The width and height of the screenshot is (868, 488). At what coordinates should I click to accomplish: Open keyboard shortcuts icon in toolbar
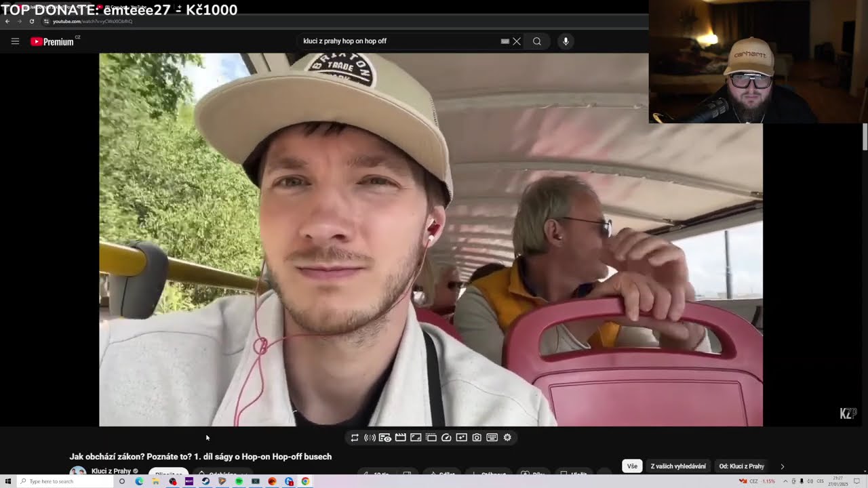point(492,438)
